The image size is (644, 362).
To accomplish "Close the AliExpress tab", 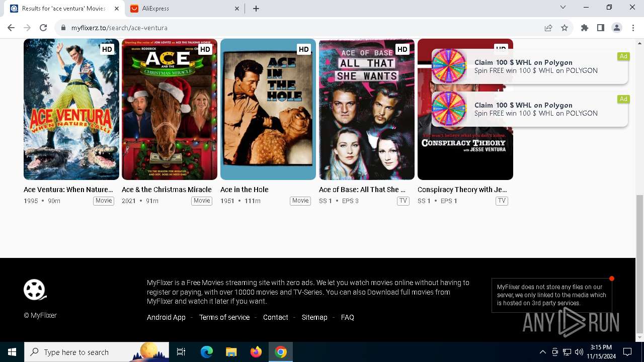I will pos(237,9).
